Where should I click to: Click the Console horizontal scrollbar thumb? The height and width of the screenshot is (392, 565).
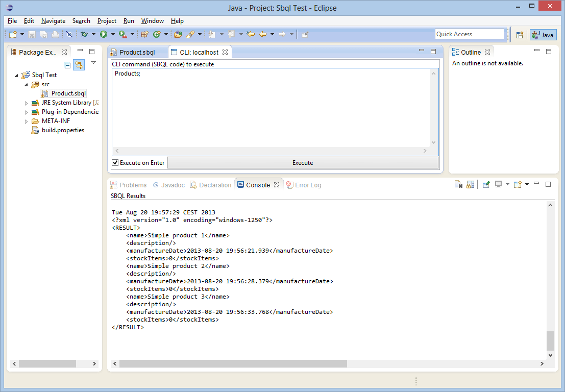(x=233, y=363)
